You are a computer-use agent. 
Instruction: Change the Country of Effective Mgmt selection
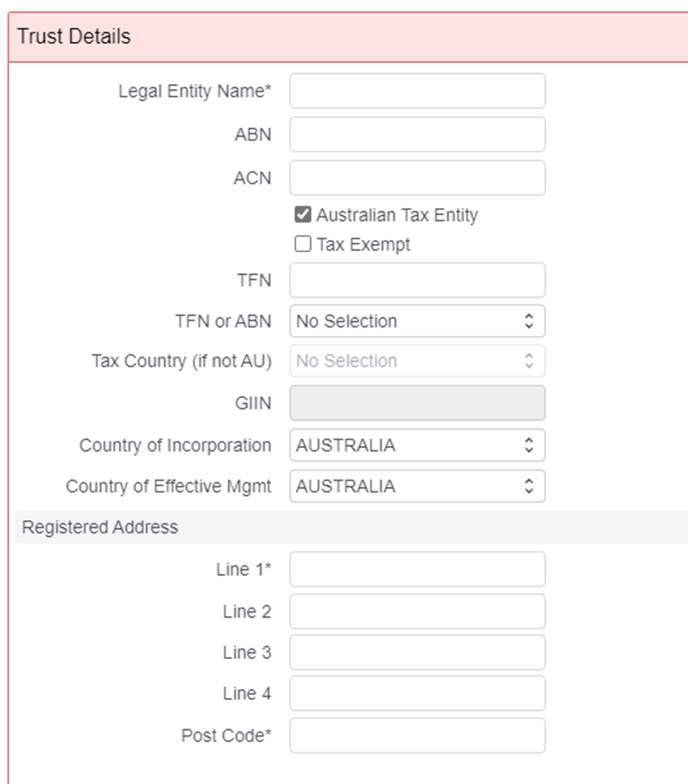[418, 486]
